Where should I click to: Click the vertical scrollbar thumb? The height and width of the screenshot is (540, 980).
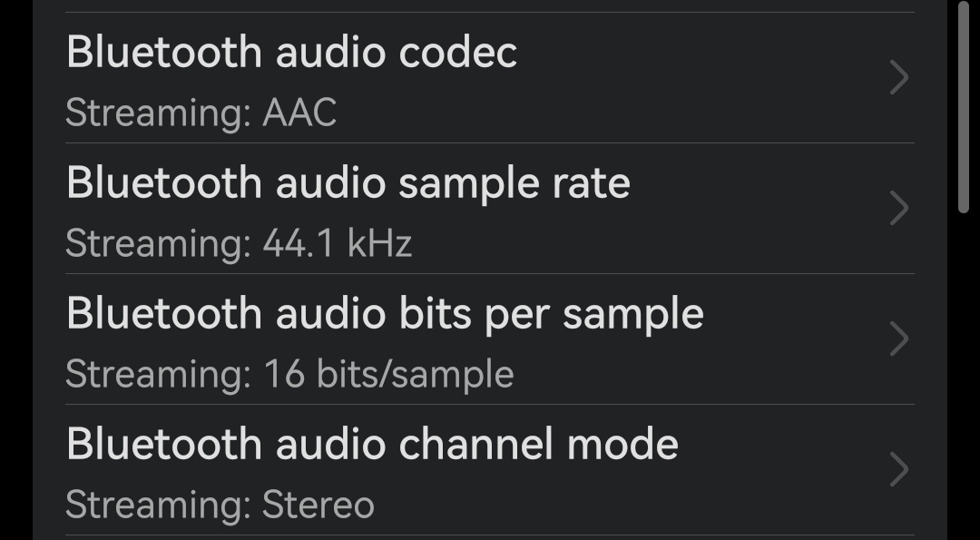tap(964, 107)
